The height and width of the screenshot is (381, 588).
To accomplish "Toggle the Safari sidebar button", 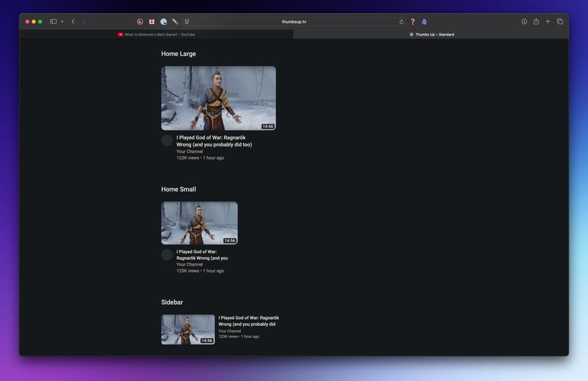I will point(53,21).
